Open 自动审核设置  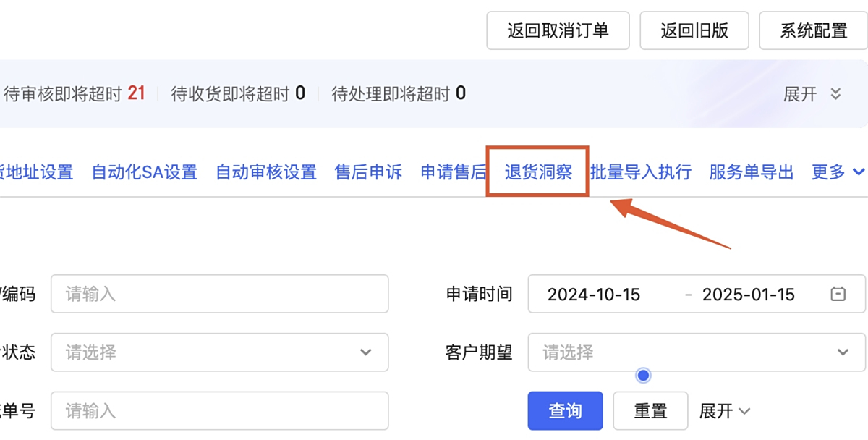click(266, 172)
